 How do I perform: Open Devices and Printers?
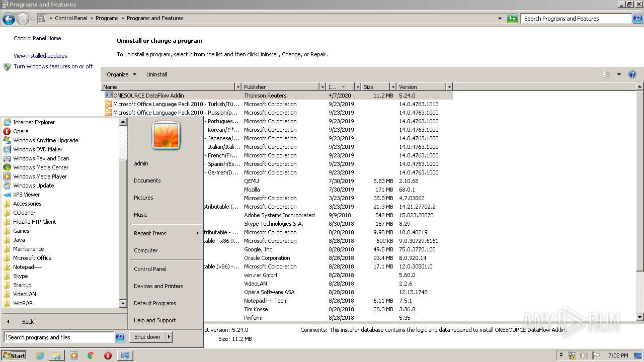pyautogui.click(x=158, y=286)
